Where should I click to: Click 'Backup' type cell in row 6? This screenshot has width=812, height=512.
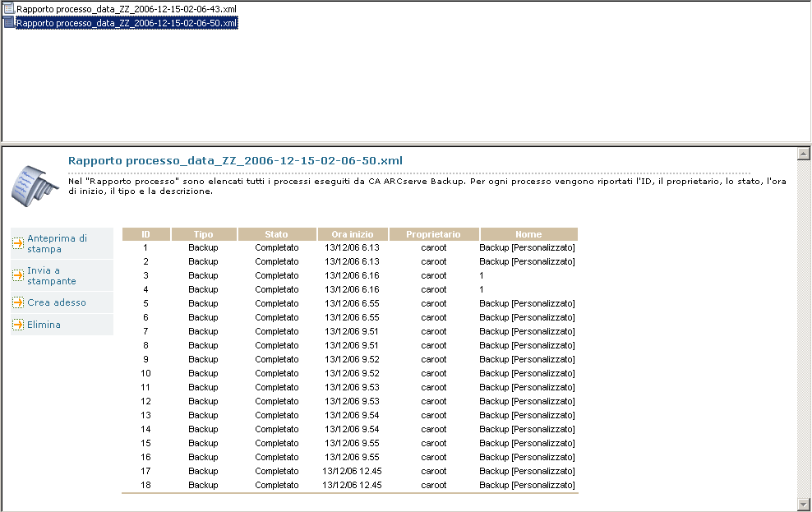point(204,318)
